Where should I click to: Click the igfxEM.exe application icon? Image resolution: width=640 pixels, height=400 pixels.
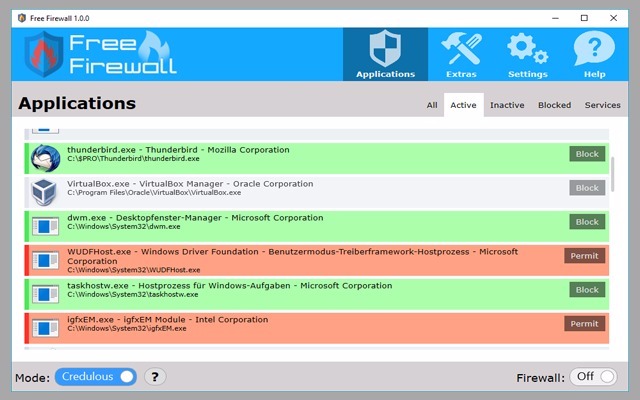[45, 327]
